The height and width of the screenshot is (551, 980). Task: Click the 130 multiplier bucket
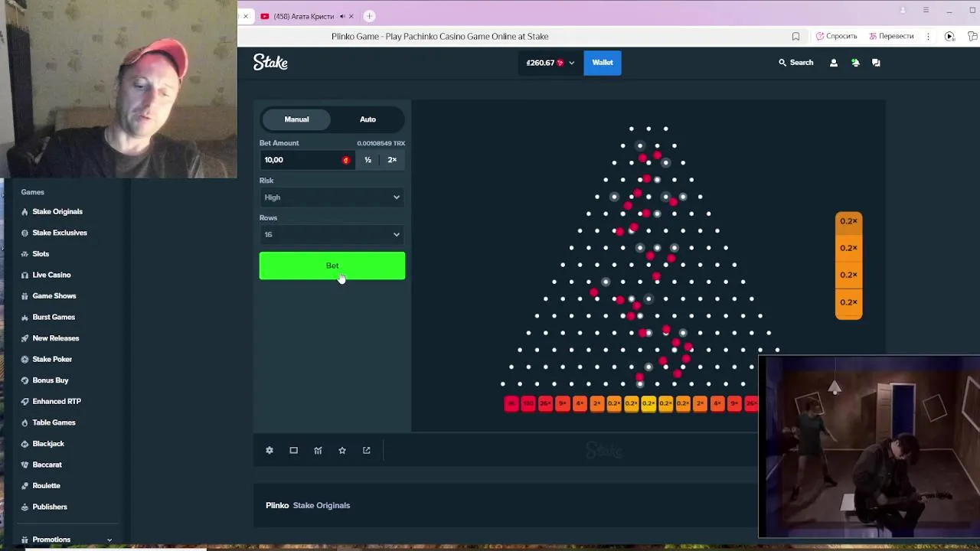[x=528, y=403]
